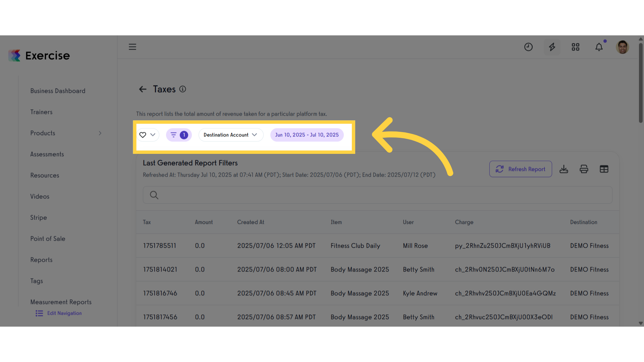This screenshot has width=644, height=362.
Task: Open the Jun 10 - Jul 10 date range picker
Action: [307, 135]
